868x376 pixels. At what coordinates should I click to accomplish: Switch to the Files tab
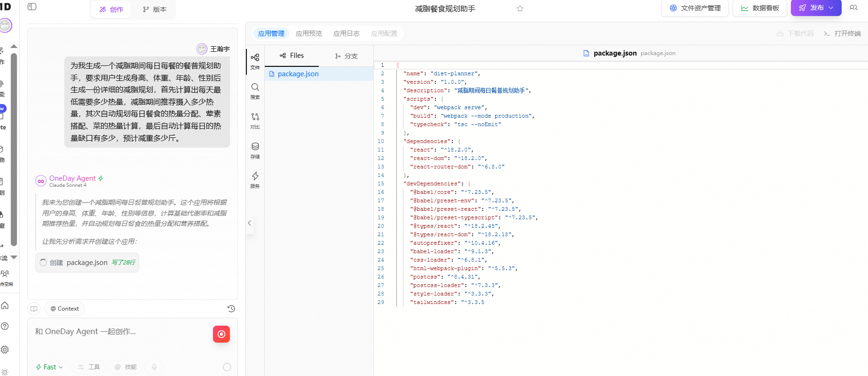292,56
